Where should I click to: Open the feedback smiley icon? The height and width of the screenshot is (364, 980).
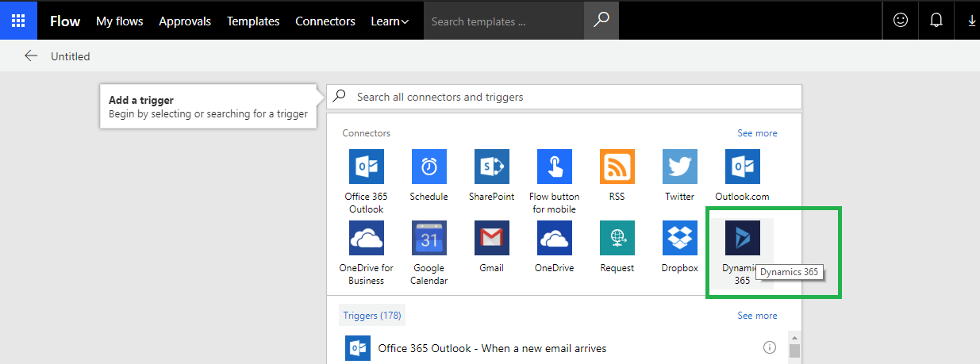pyautogui.click(x=901, y=21)
